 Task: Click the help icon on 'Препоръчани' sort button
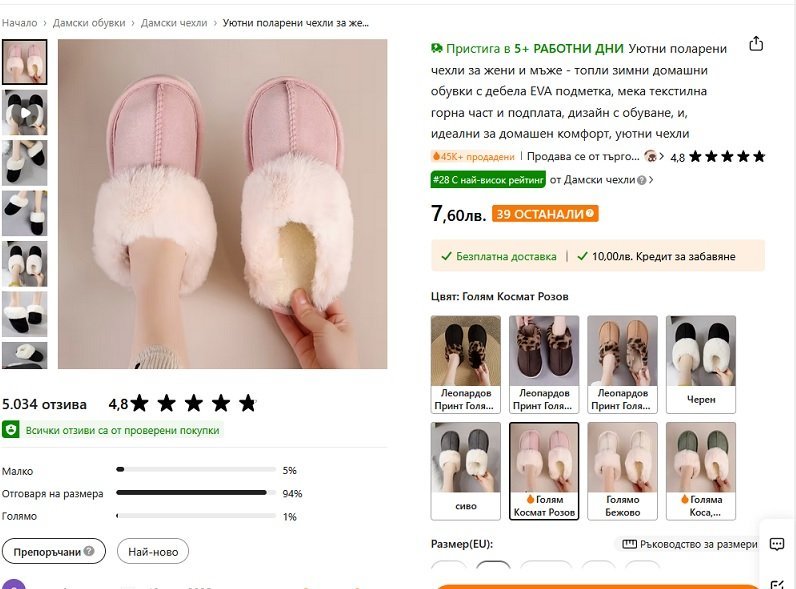coord(89,551)
